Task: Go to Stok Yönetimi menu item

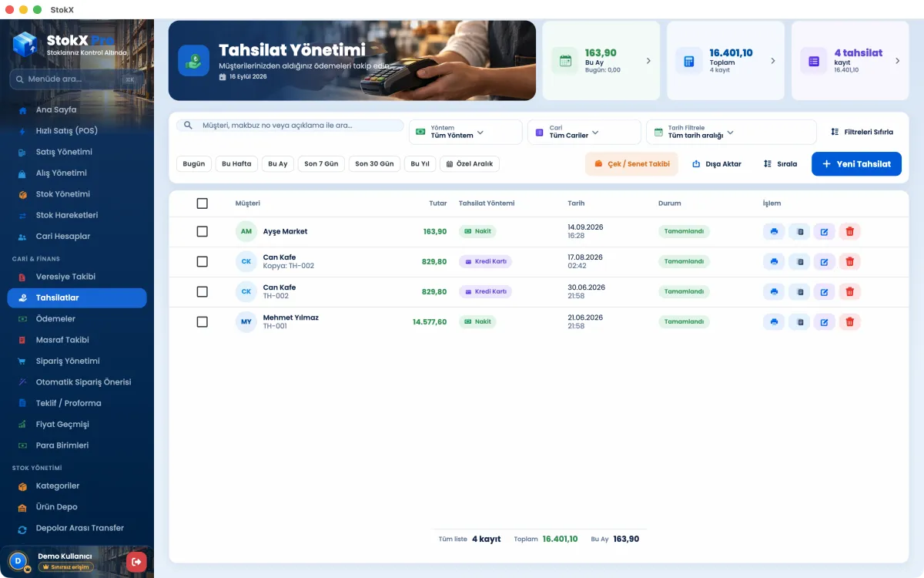Action: tap(77, 194)
